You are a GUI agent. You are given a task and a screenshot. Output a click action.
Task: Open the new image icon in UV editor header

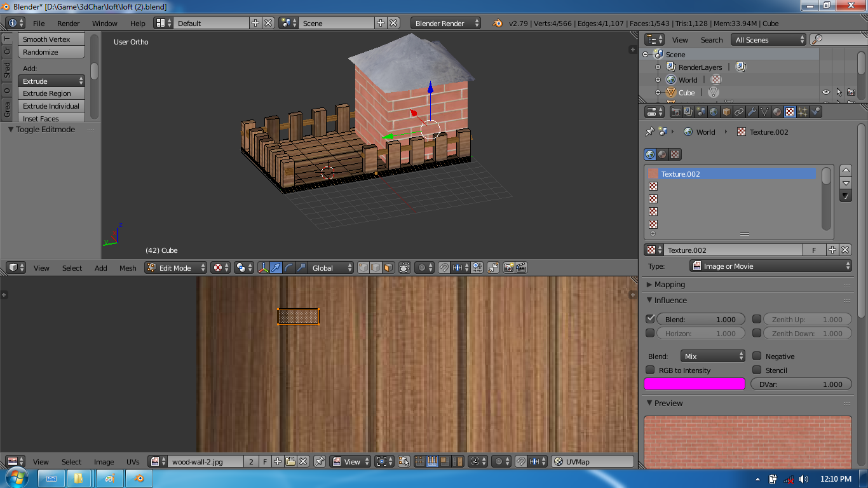click(278, 462)
